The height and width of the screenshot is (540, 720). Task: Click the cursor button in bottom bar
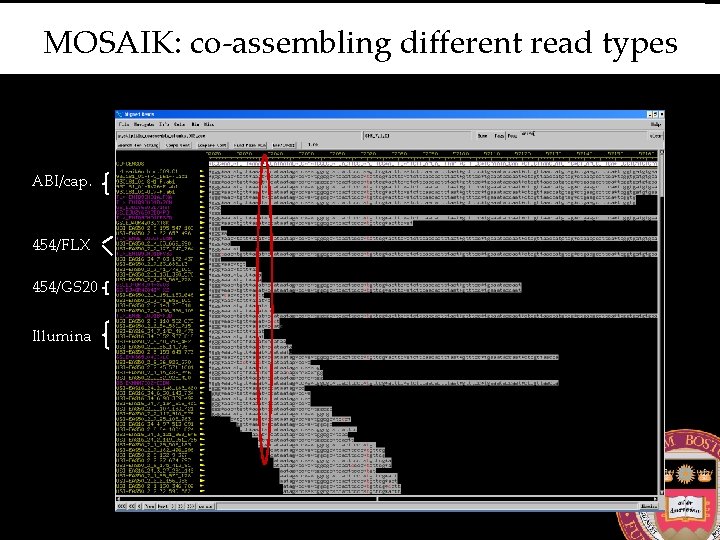click(205, 506)
